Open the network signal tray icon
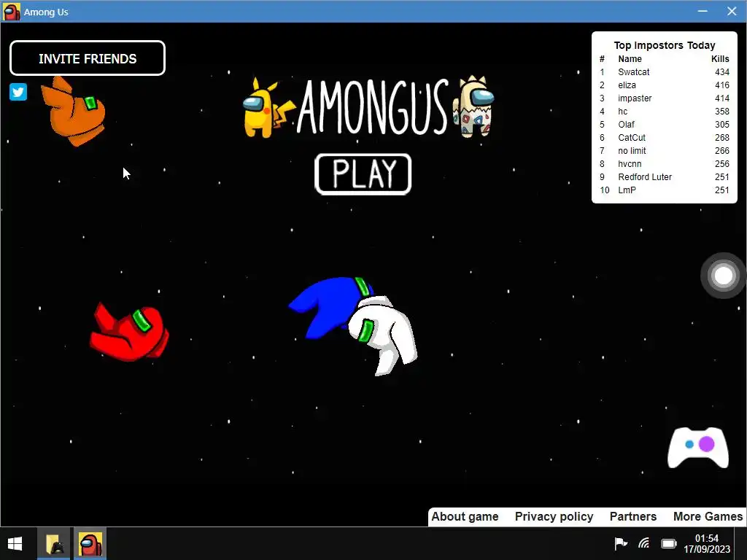 (644, 542)
